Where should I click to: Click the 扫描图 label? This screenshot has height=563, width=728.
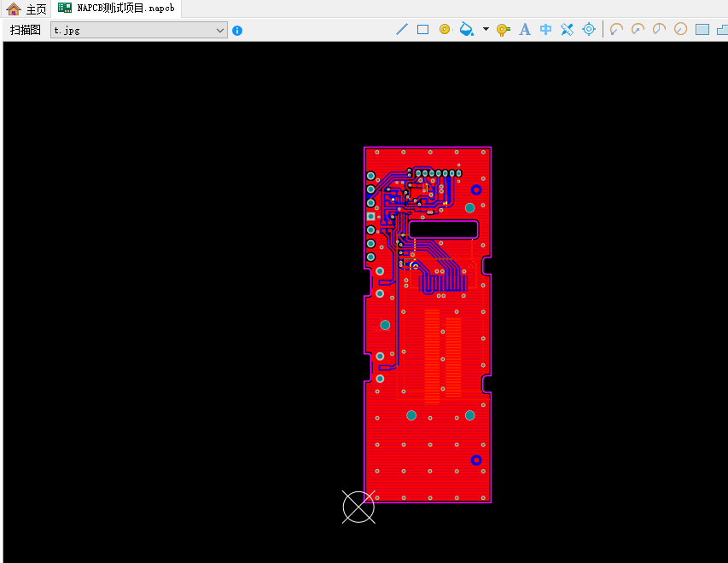tap(25, 30)
